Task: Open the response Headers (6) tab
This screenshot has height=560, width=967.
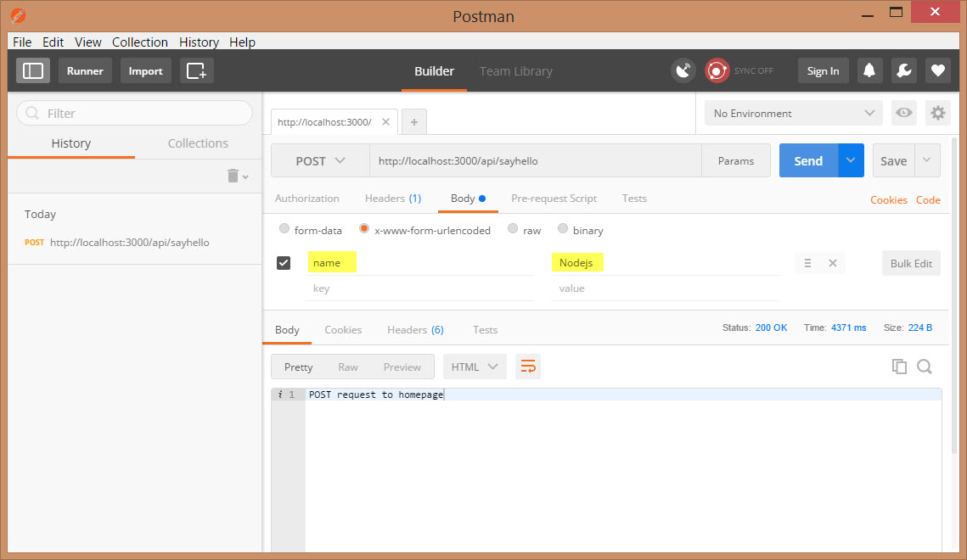Action: tap(415, 329)
